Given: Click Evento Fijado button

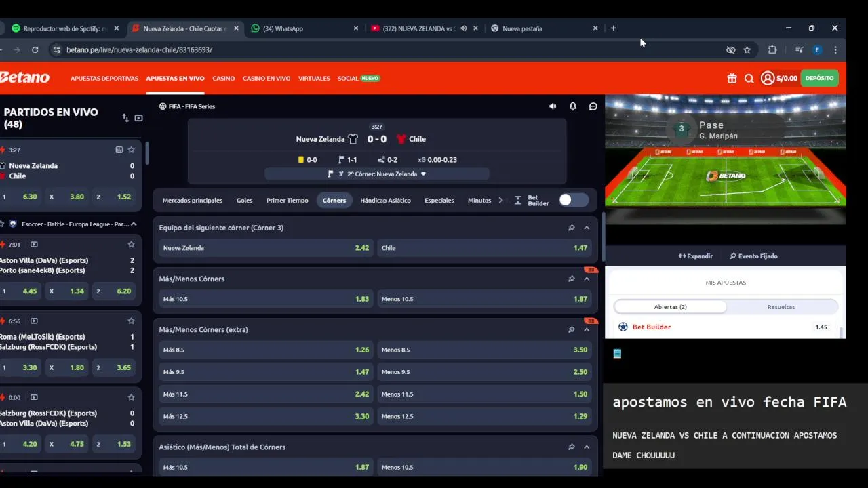Looking at the screenshot, I should point(753,256).
